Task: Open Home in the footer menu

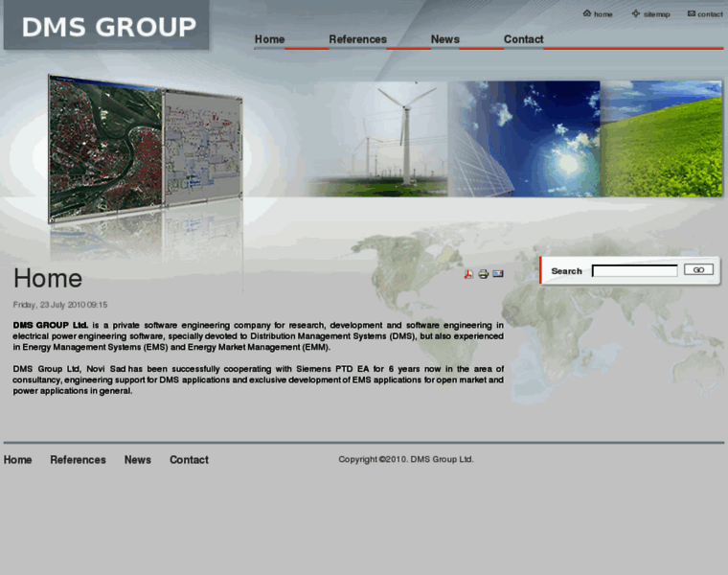Action: coord(17,460)
